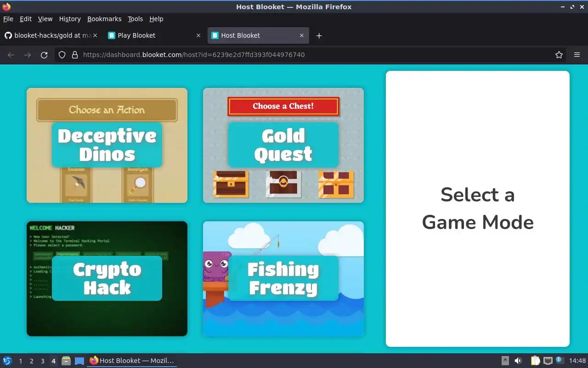Choose the Crypto Hack game mode

pyautogui.click(x=107, y=279)
